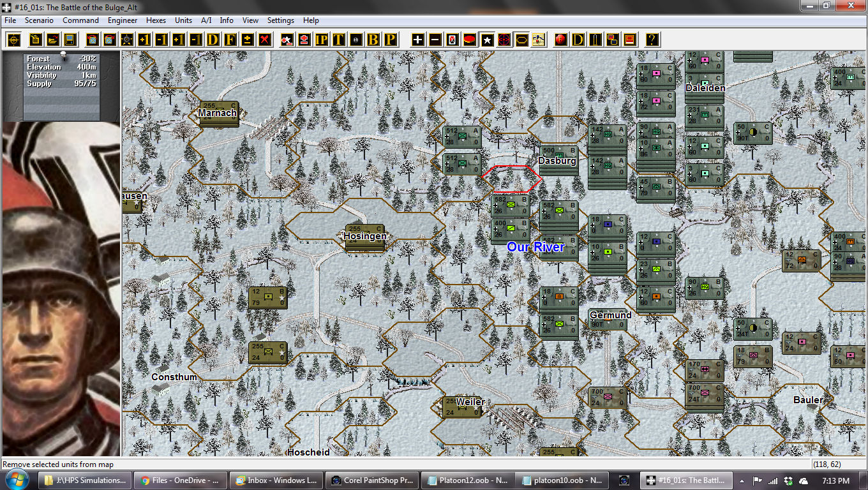Click the yellow T toolbar button
868x490 pixels.
(339, 40)
